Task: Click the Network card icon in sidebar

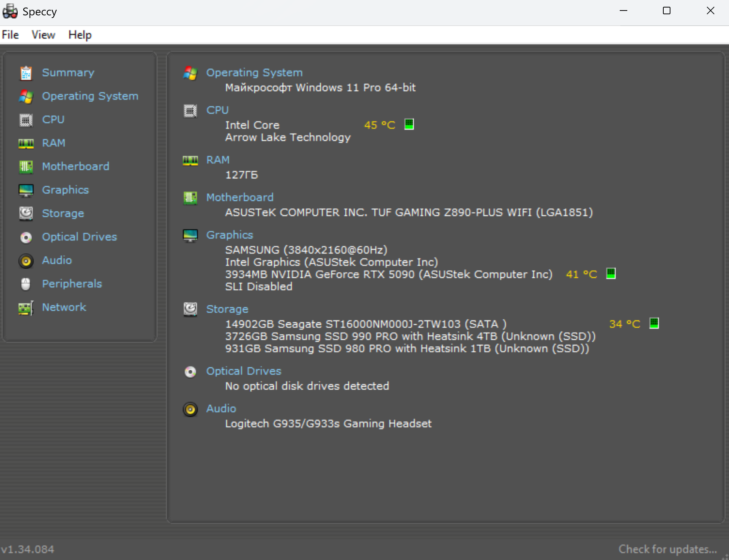Action: pos(26,308)
